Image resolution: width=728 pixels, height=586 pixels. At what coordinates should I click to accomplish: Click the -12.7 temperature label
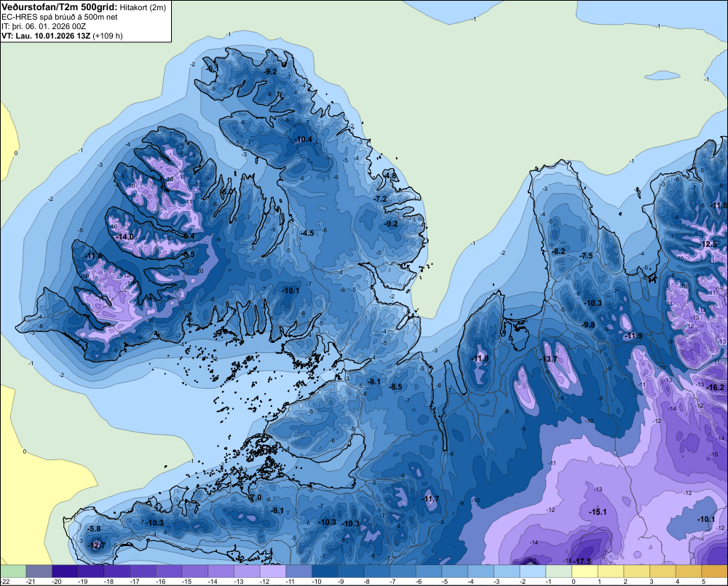point(97,545)
